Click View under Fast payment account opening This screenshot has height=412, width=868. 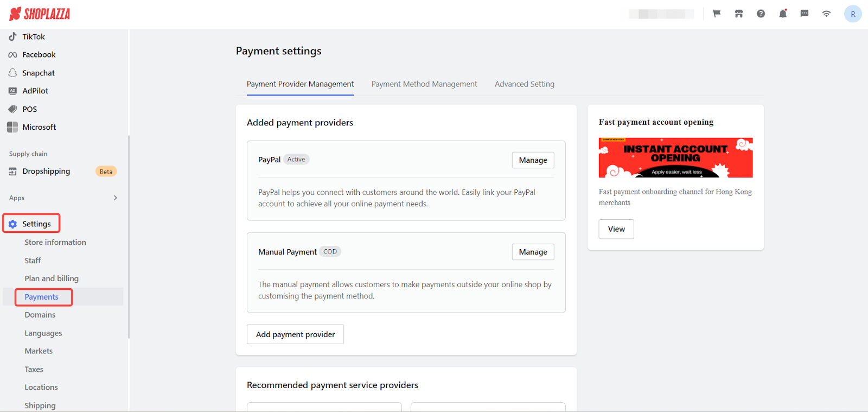(x=616, y=229)
